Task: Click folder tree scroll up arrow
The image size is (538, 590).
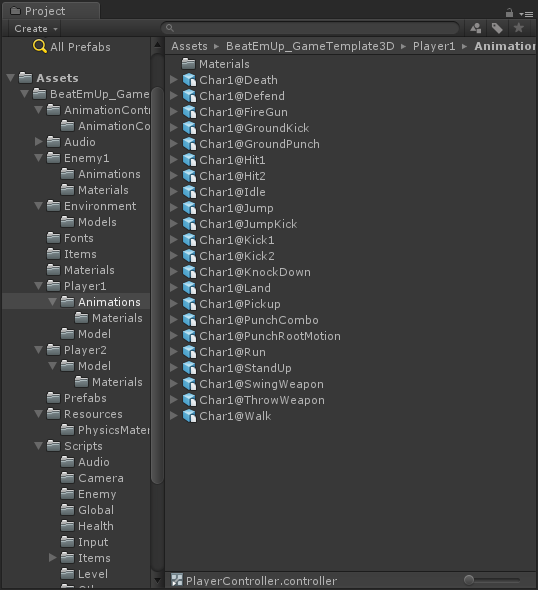Action: click(157, 45)
